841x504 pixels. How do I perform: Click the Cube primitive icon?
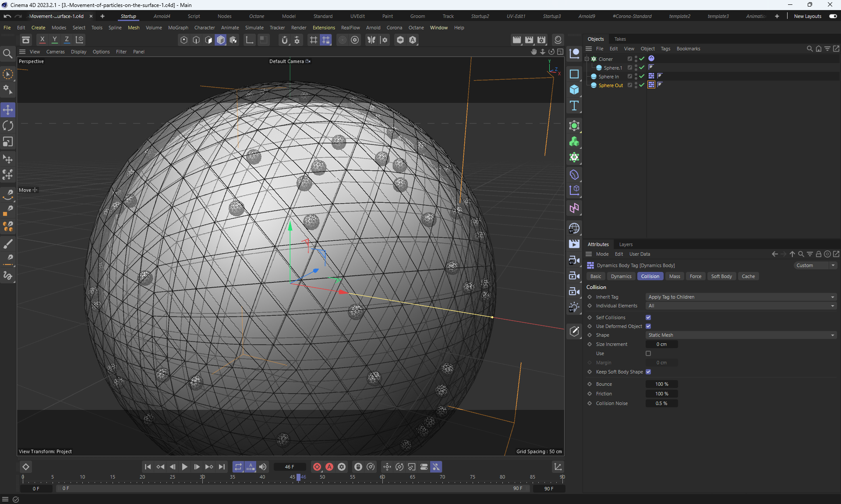[x=574, y=90]
